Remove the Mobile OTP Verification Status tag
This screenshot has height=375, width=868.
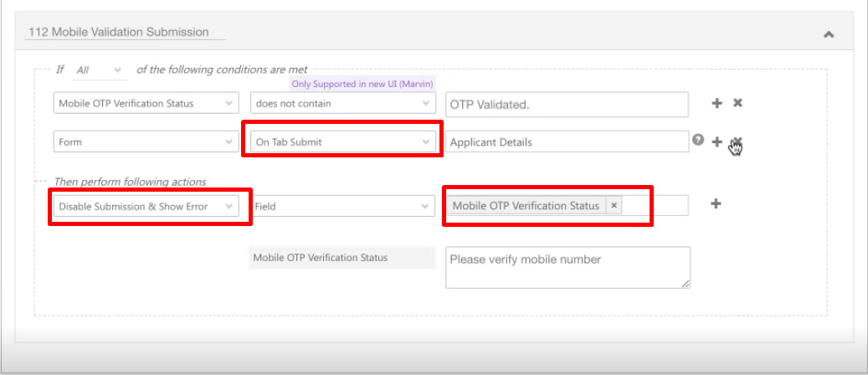[614, 206]
